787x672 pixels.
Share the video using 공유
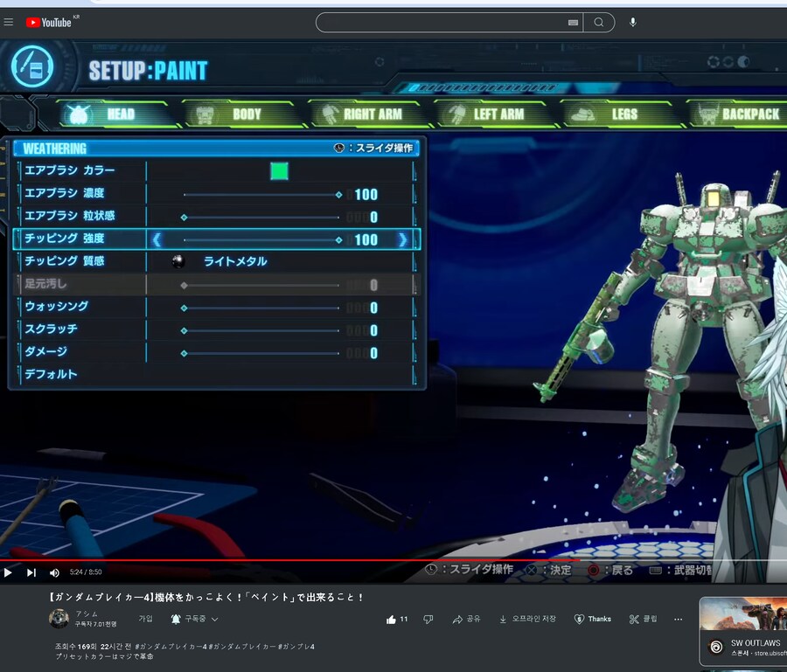pyautogui.click(x=466, y=620)
